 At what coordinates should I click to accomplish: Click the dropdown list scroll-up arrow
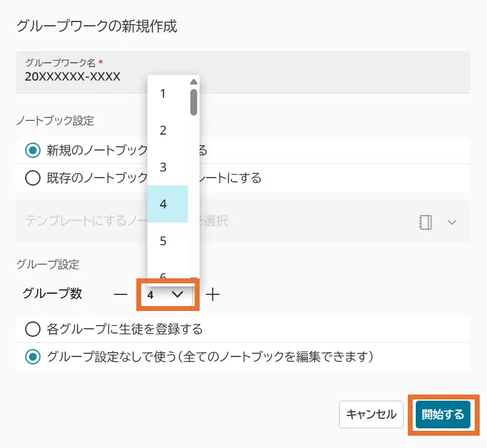pos(193,82)
